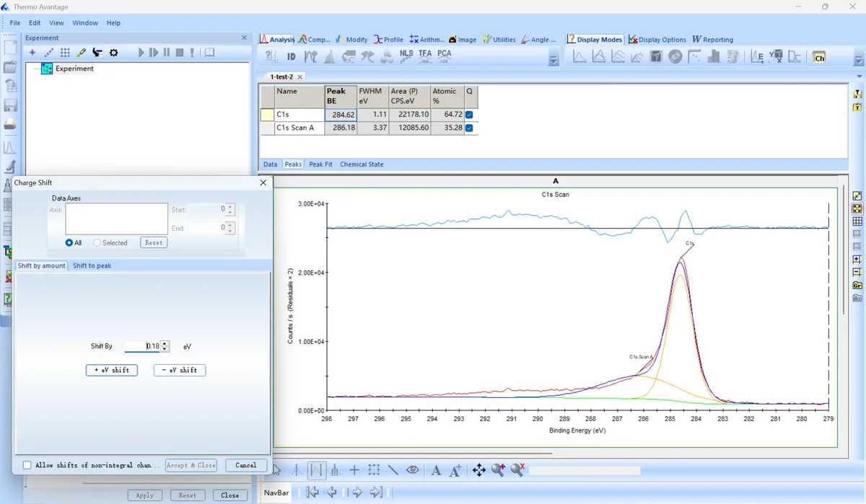Image resolution: width=866 pixels, height=504 pixels.
Task: Switch to the Shift to peak tab
Action: 92,265
